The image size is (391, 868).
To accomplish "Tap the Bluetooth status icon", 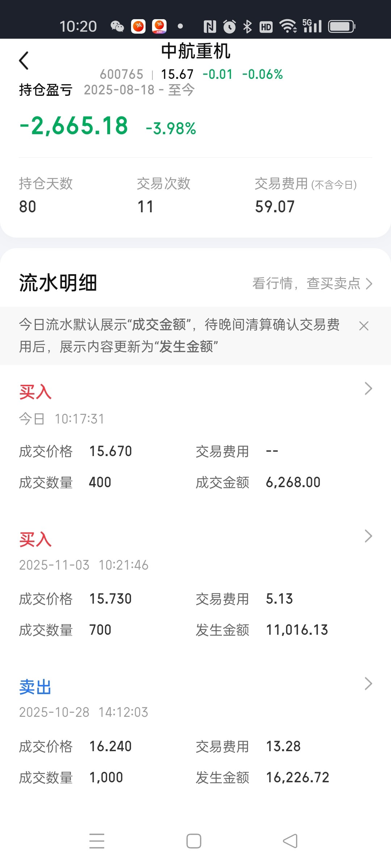I will click(247, 26).
